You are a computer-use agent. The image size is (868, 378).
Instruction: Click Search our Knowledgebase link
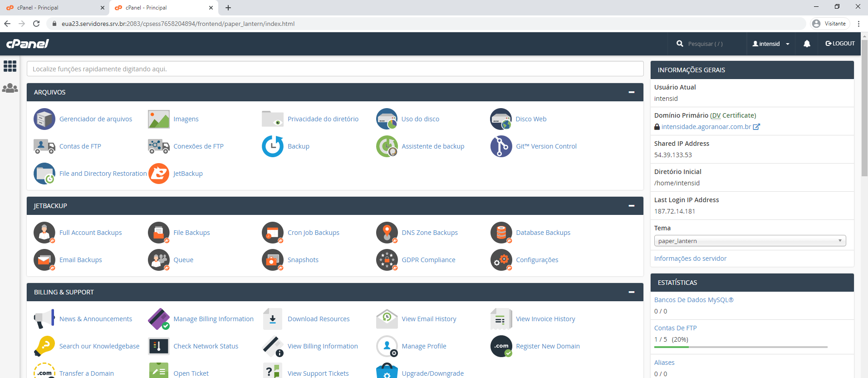(99, 346)
